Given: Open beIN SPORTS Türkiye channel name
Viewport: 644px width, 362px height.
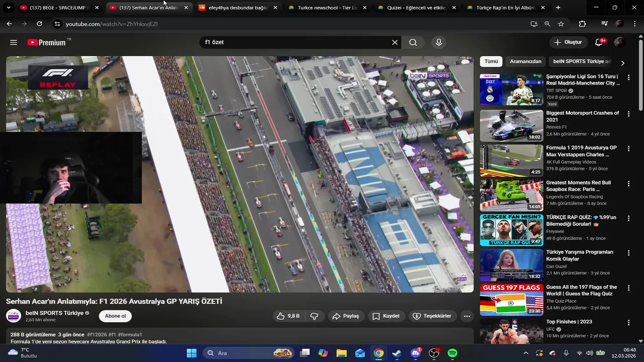Looking at the screenshot, I should pos(54,313).
